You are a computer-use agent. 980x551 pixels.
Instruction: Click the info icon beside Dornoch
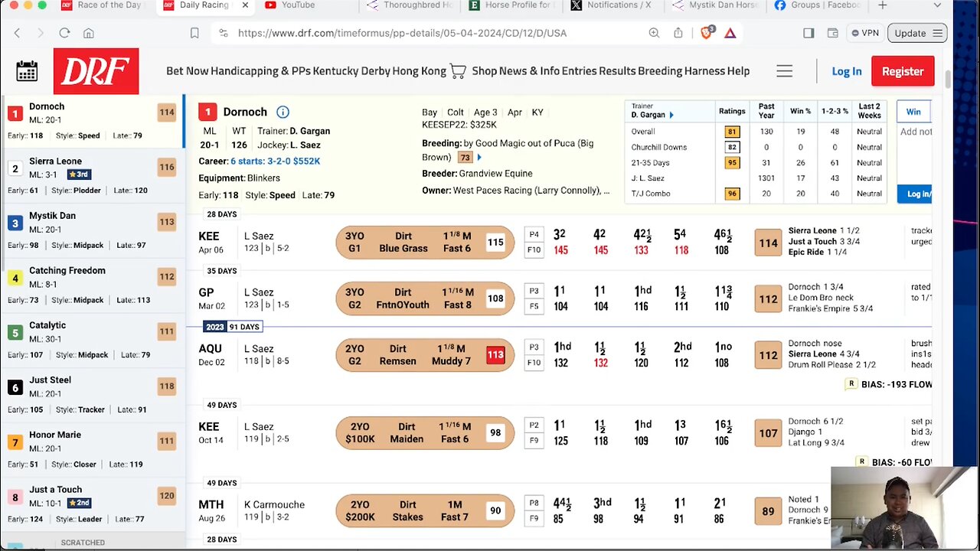tap(283, 112)
